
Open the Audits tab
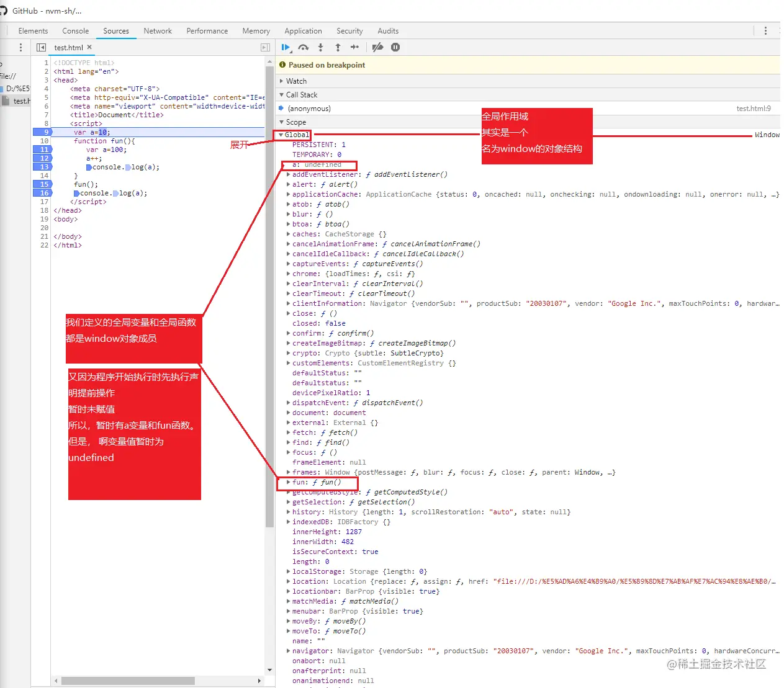tap(388, 31)
